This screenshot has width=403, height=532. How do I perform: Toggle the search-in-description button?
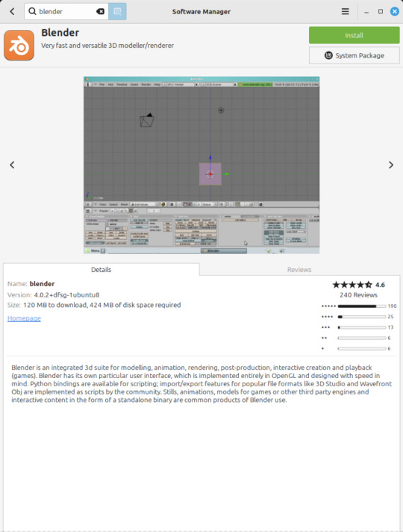point(117,11)
